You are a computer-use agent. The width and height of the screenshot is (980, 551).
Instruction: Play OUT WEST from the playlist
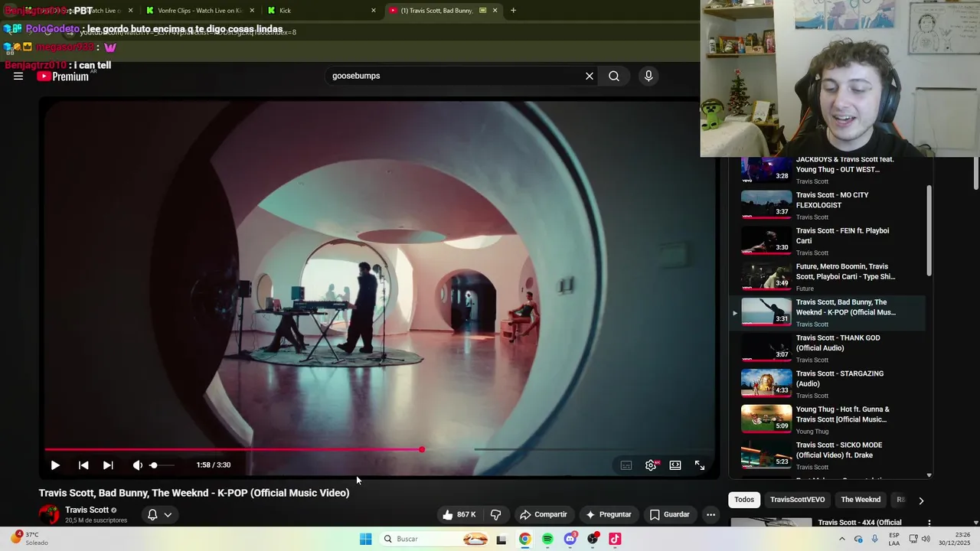(827, 169)
